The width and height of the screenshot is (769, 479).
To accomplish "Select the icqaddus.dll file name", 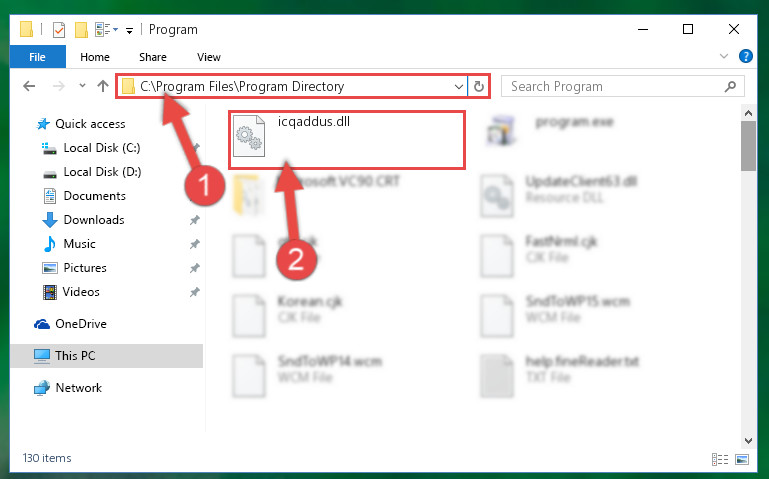I will (x=314, y=121).
